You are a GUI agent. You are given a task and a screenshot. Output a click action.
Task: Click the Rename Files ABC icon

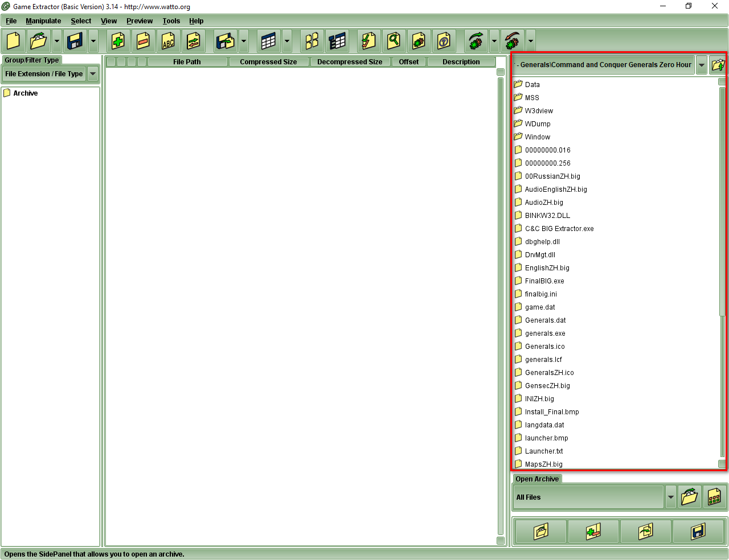168,41
